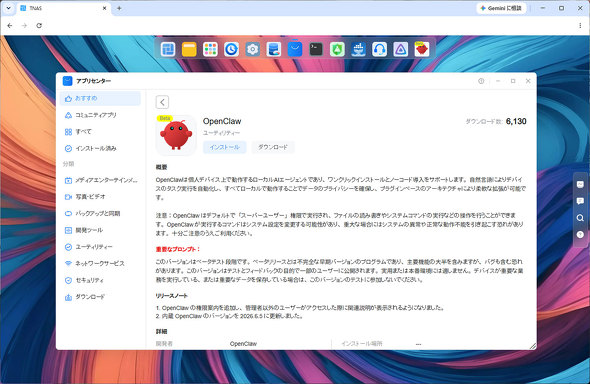
Task: Open the desktop widgets icon in the dock
Action: point(168,49)
